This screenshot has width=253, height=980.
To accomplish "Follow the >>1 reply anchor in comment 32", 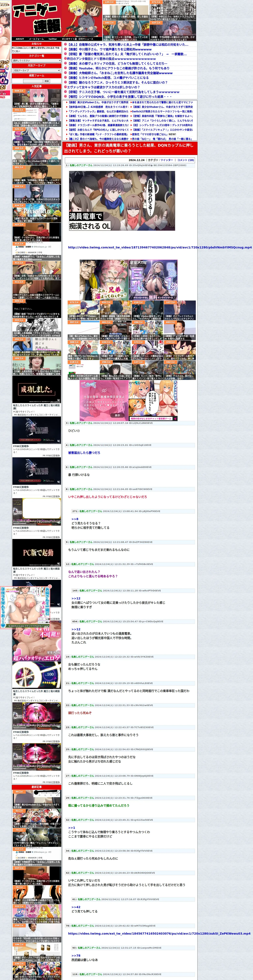I will coord(71,828).
